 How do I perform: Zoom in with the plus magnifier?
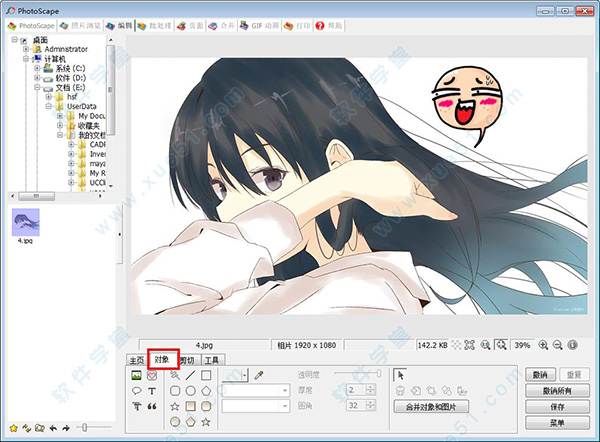pyautogui.click(x=543, y=345)
